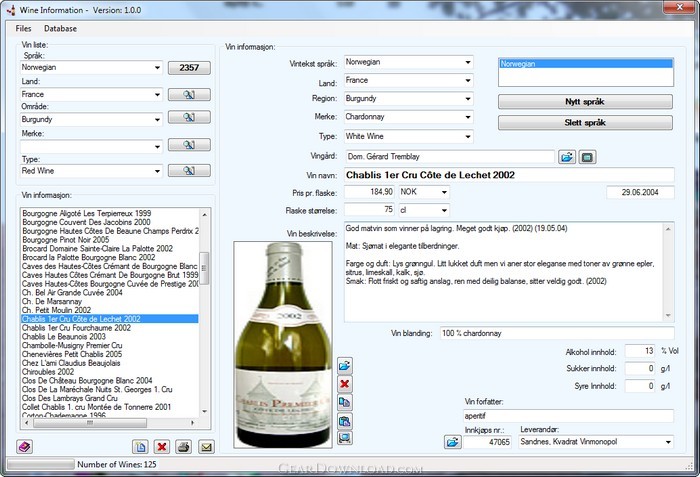
Task: Open the empty Merke filter dropdown
Action: coord(157,146)
